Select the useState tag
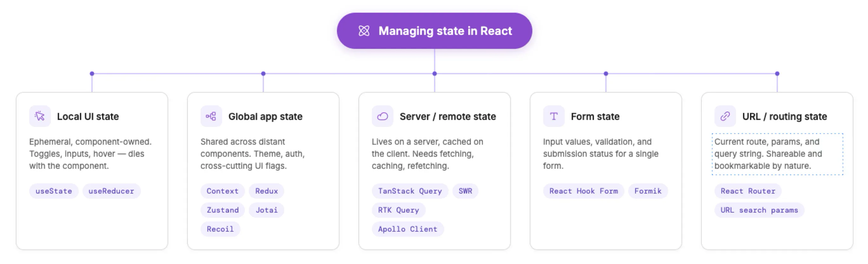Image resolution: width=868 pixels, height=264 pixels. [x=54, y=191]
